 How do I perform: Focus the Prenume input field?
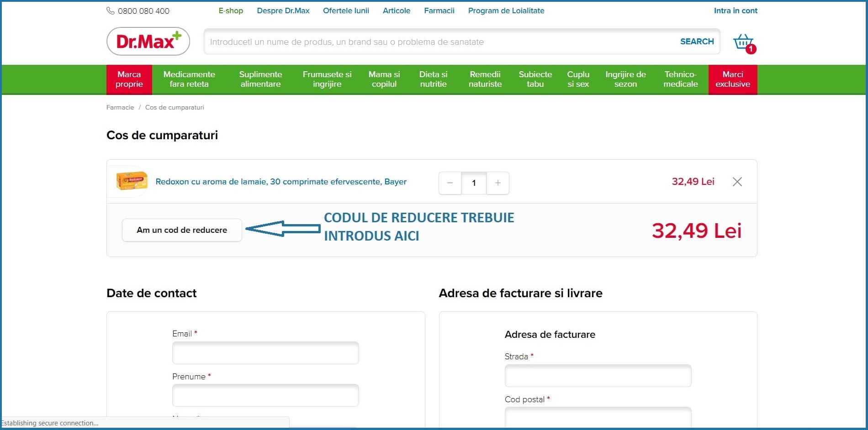(x=265, y=395)
